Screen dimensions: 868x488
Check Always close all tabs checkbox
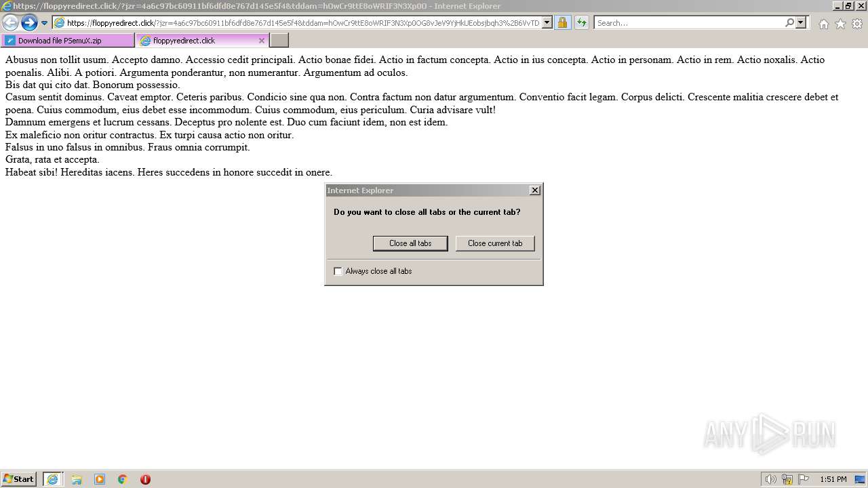(x=338, y=271)
